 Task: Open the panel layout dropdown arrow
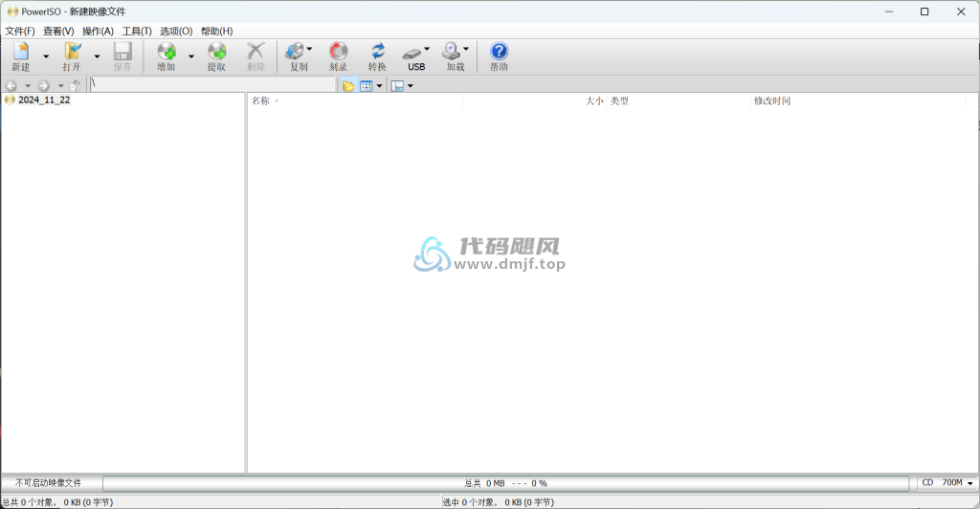(x=410, y=85)
